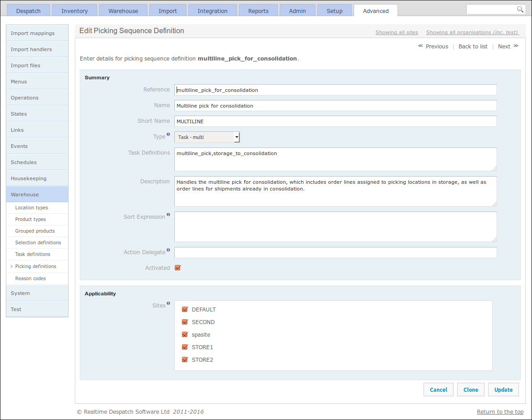Click the Sort Expression resize grip
The image size is (532, 420).
[494, 239]
